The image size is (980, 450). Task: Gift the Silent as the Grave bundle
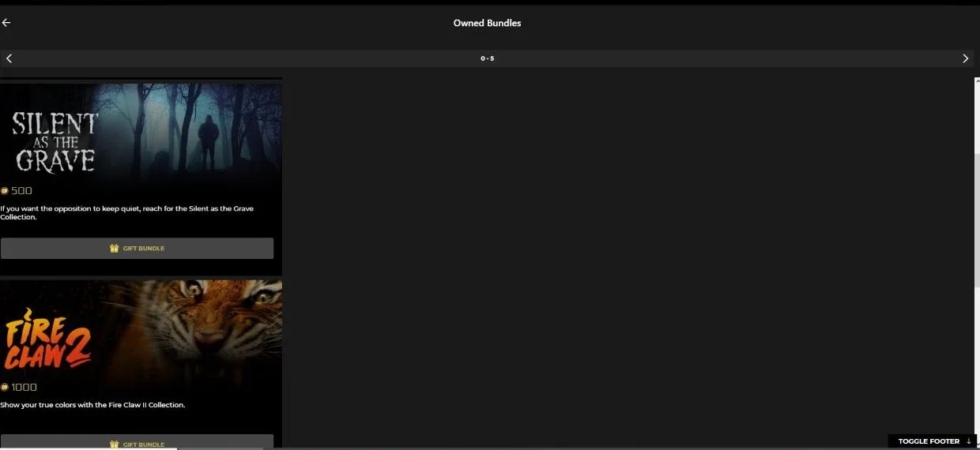coord(137,248)
